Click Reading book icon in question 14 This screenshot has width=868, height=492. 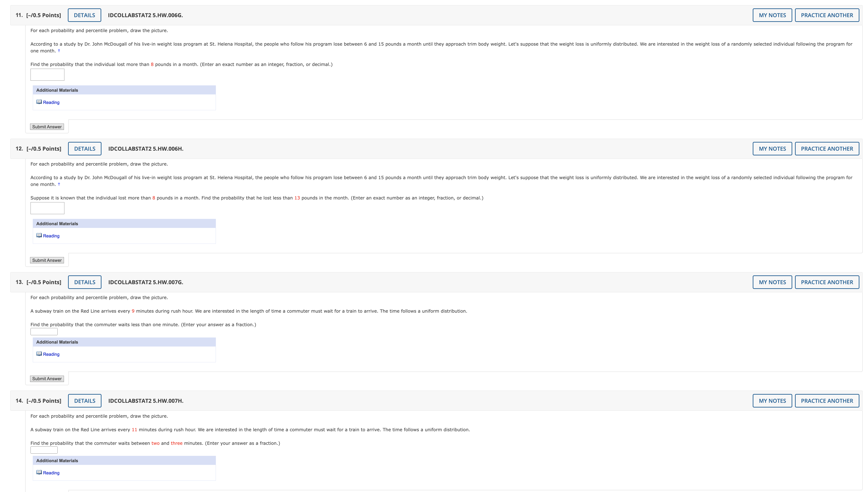(x=39, y=472)
